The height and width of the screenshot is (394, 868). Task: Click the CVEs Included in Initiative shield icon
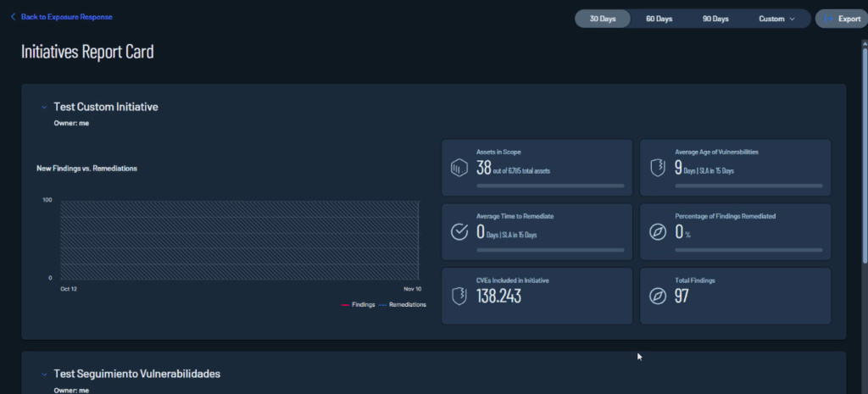[x=459, y=296]
